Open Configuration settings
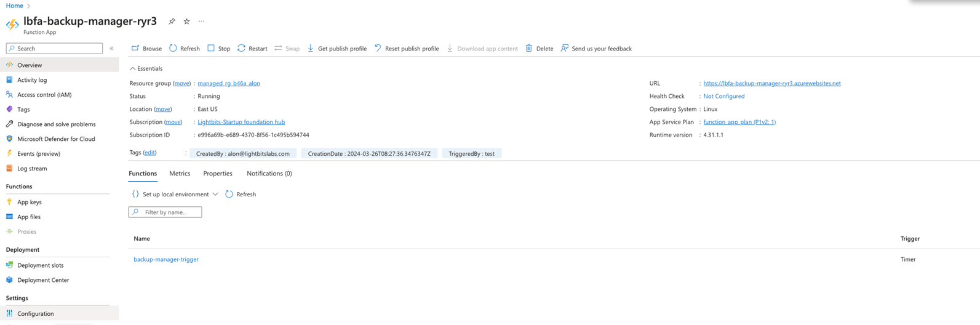The height and width of the screenshot is (325, 980). [x=59, y=313]
